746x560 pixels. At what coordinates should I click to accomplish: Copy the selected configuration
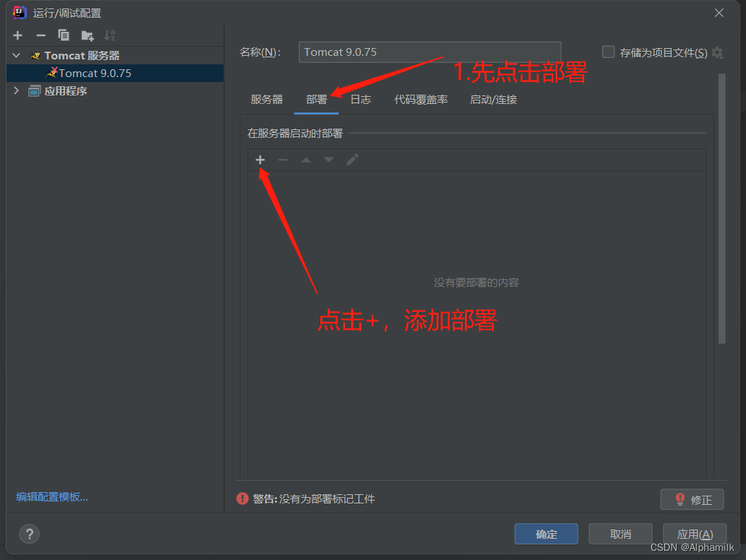tap(63, 35)
